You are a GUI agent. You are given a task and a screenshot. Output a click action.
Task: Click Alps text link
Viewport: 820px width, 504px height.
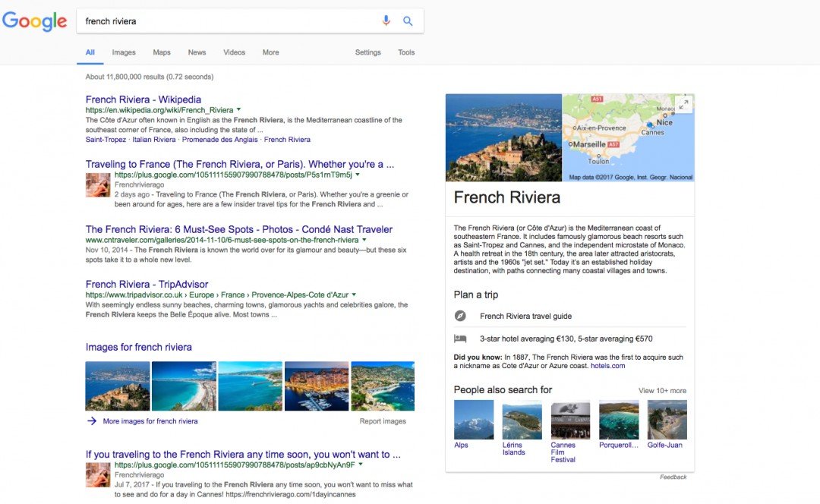pos(461,445)
